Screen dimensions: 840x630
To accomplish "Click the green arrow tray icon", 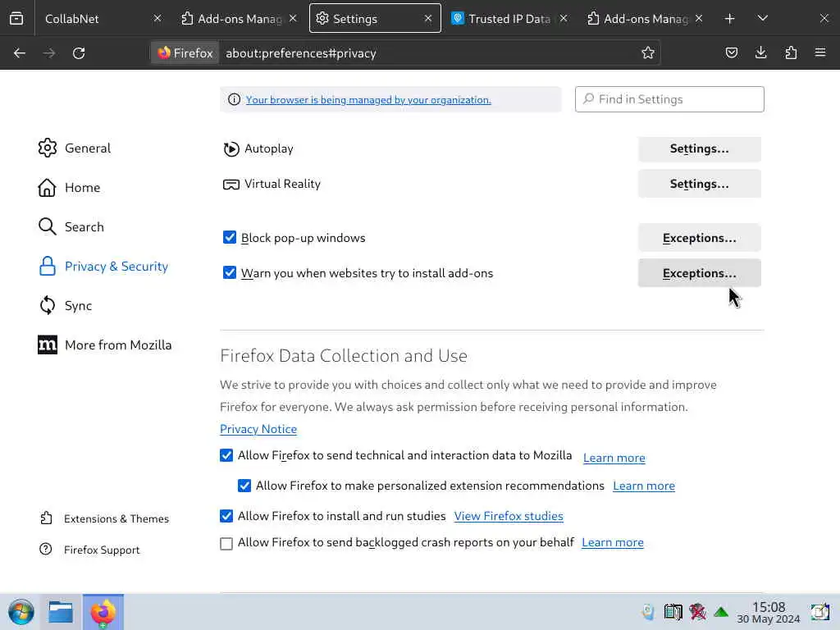I will click(721, 612).
